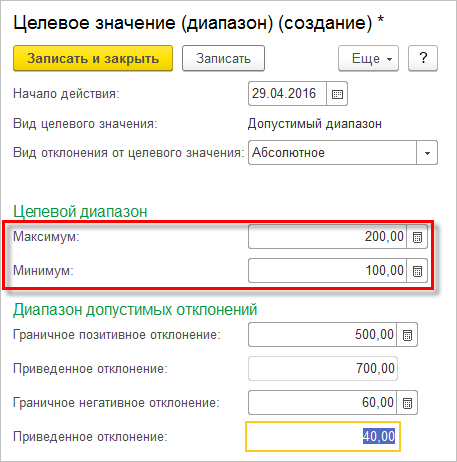Focus the Начало действия date field
The image size is (457, 462).
[287, 94]
